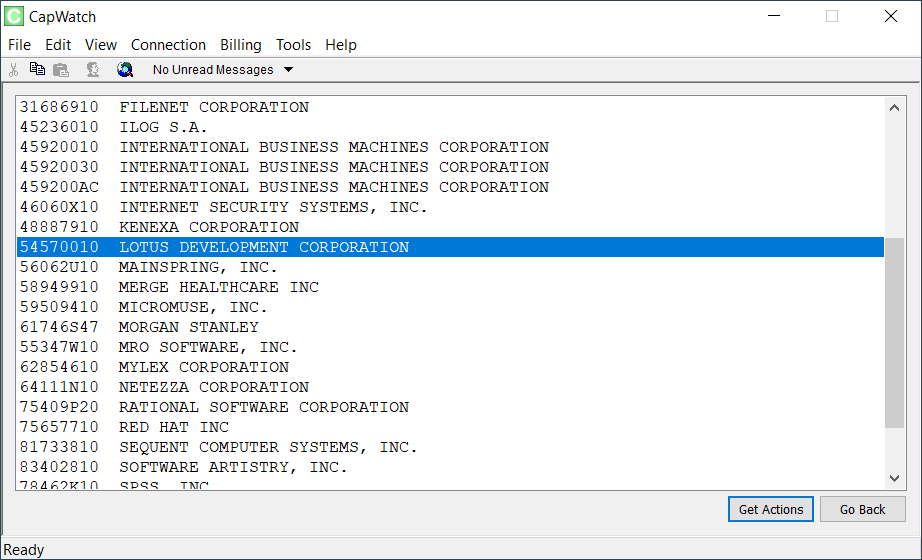Select the 459200AC INTERNATIONAL BUSINESS MACHINES row
The image size is (922, 560).
click(x=450, y=187)
